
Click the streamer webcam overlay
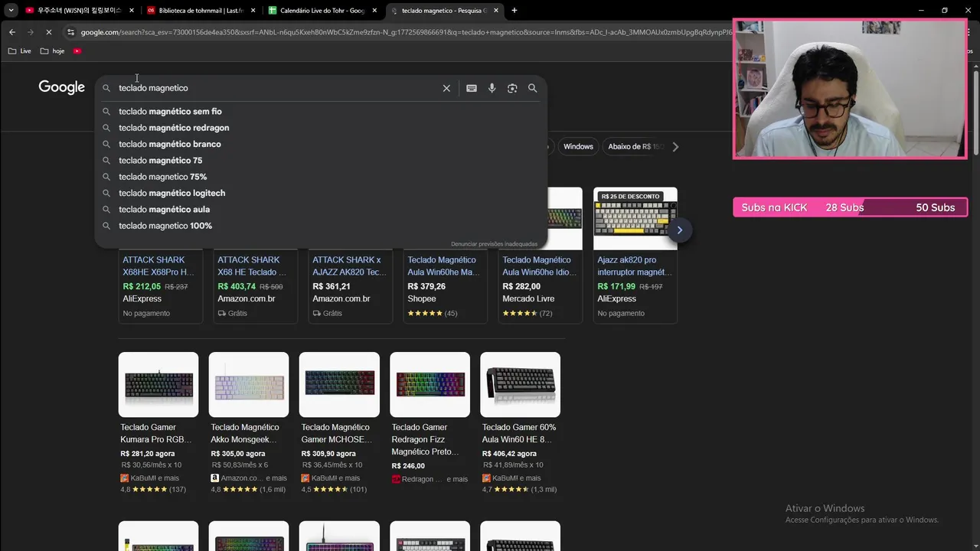click(x=850, y=89)
